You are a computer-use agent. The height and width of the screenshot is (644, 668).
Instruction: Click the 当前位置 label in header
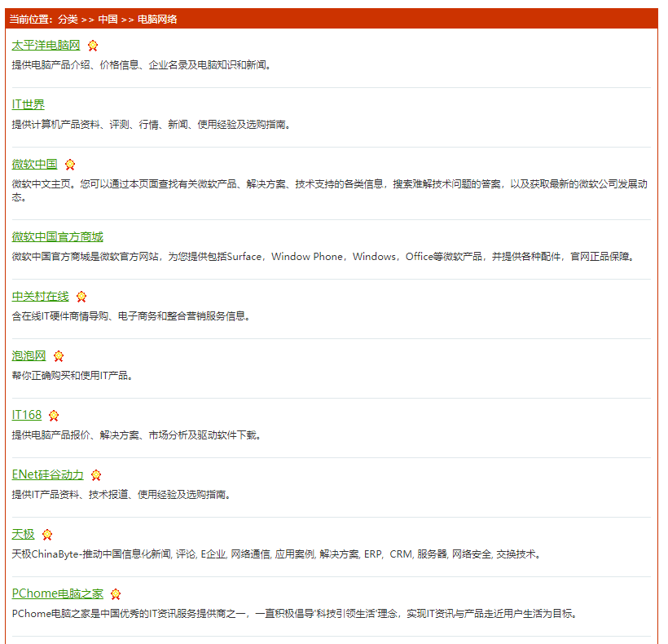point(32,20)
